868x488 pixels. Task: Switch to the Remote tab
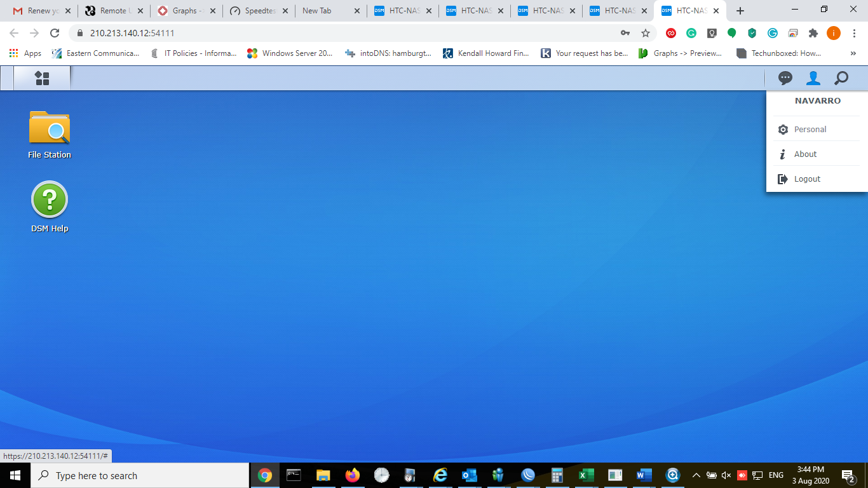[x=114, y=11]
